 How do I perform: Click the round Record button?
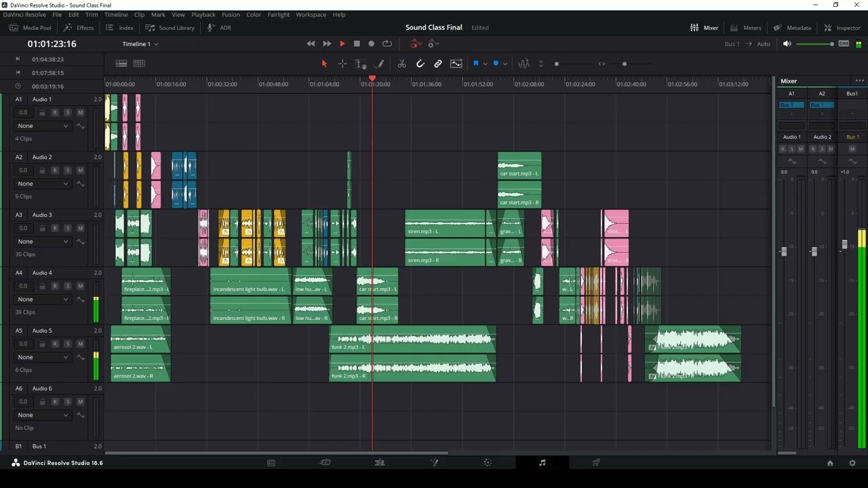(371, 44)
